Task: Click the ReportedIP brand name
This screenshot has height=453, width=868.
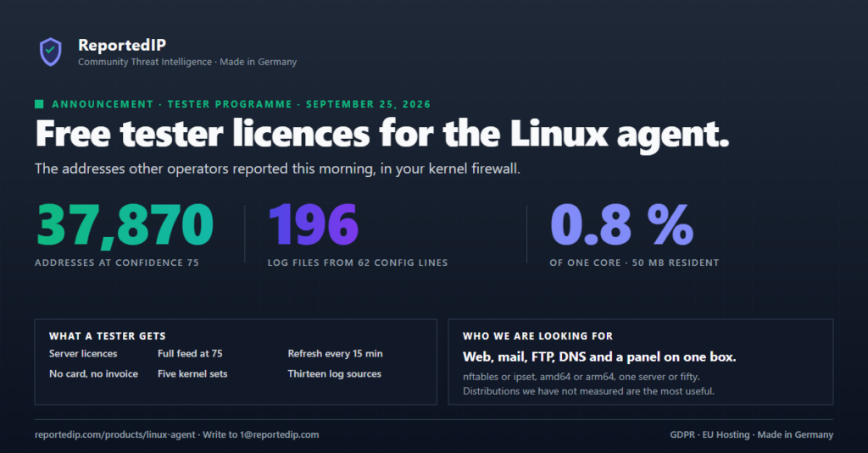Action: 122,45
